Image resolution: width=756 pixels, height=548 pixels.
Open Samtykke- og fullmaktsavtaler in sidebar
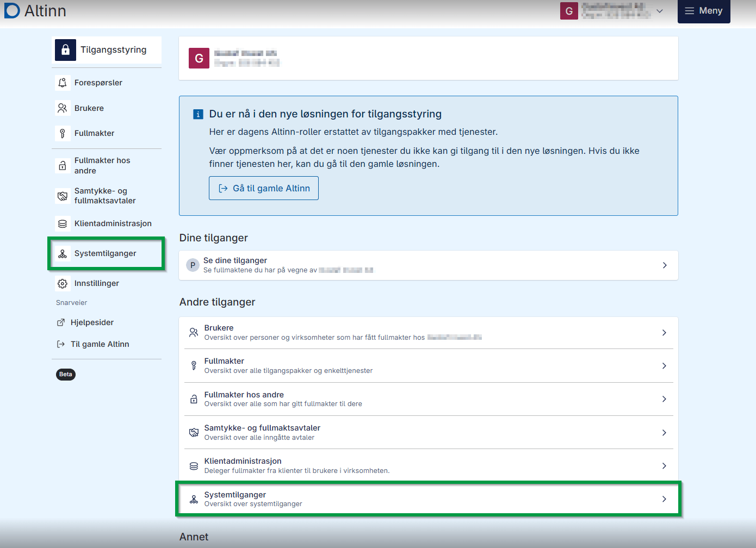[107, 196]
